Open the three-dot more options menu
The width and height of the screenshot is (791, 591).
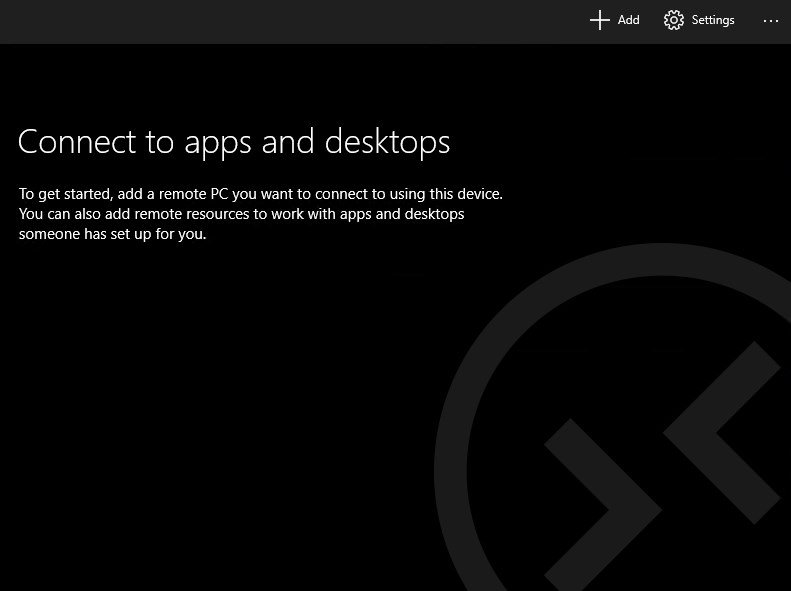771,21
